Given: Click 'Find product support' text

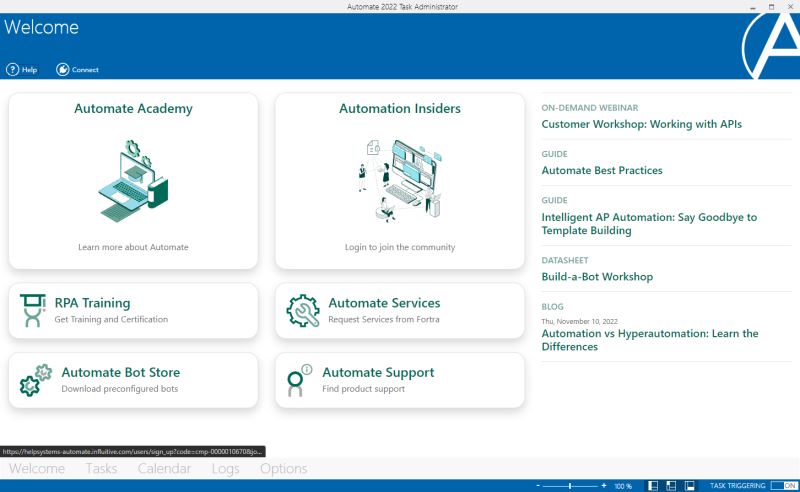Looking at the screenshot, I should click(363, 389).
